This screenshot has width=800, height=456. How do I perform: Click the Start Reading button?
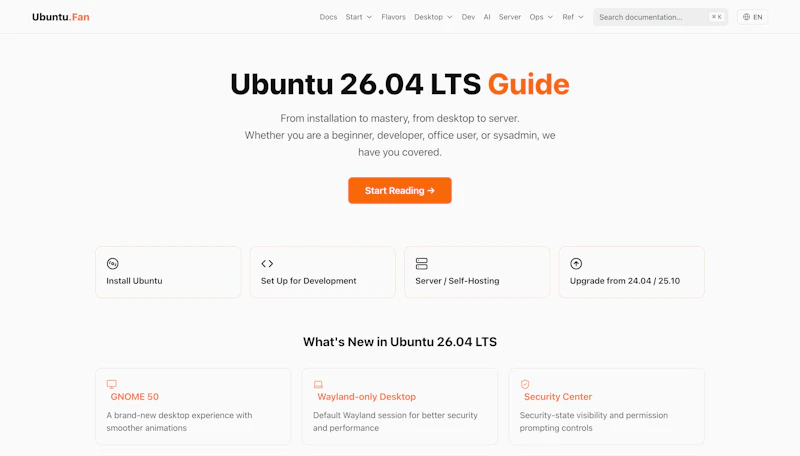pos(400,190)
